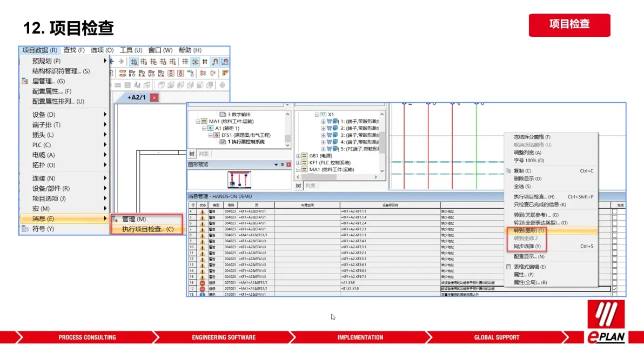
Task: Click the red error icon in row 17
Action: click(x=203, y=289)
